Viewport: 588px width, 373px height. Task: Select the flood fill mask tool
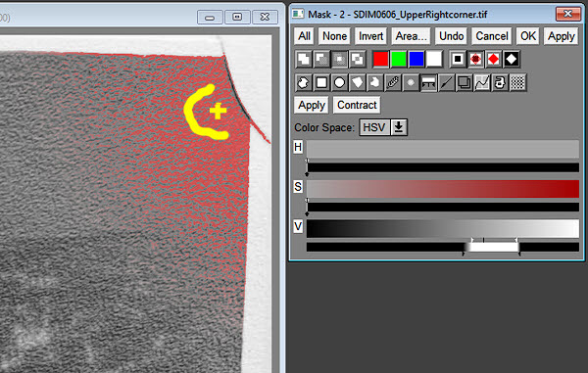pos(375,83)
